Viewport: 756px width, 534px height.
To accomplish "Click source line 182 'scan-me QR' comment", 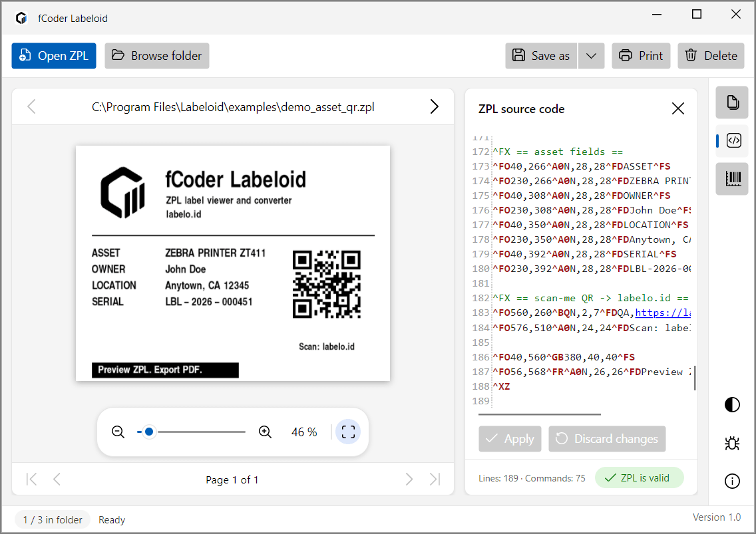I will (x=591, y=299).
